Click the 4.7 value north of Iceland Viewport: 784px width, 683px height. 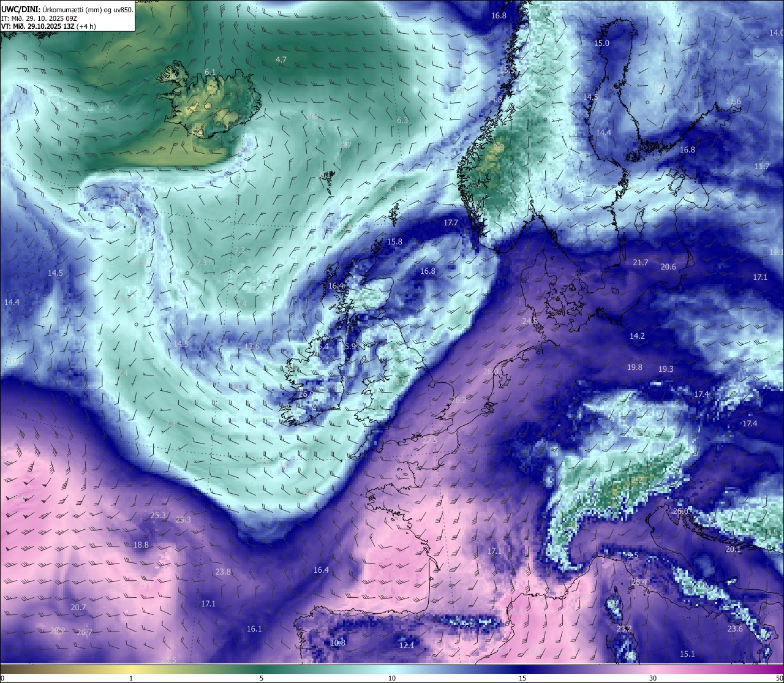[281, 59]
